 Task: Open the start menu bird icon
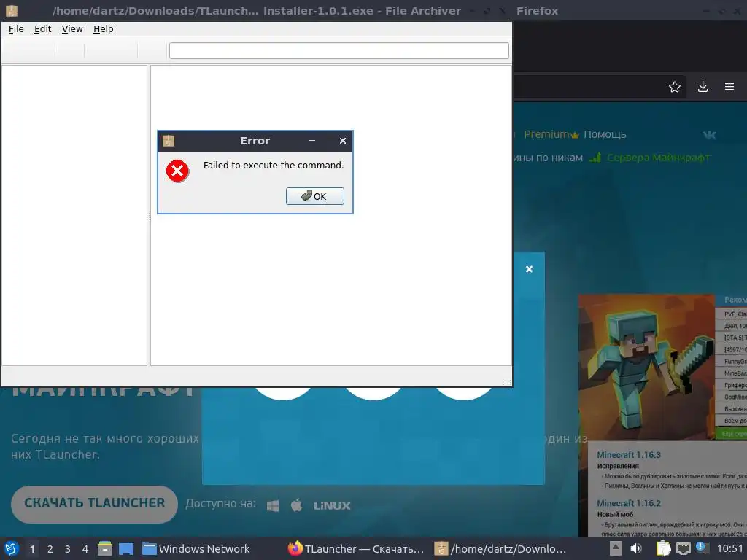point(12,548)
